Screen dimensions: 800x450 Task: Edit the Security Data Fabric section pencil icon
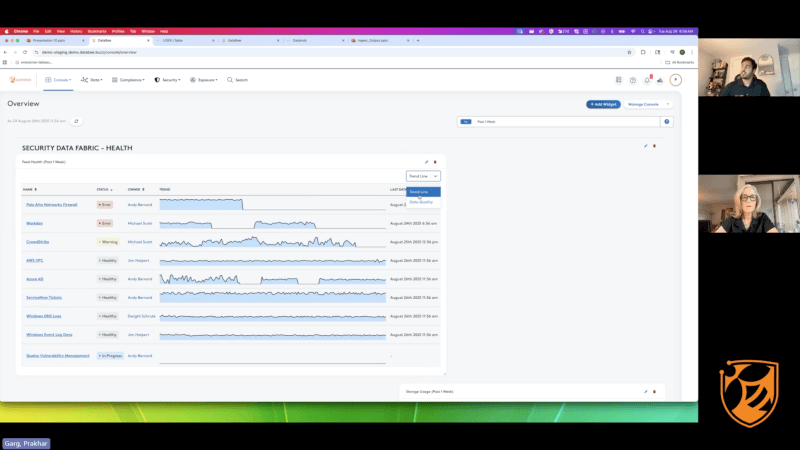[x=645, y=146]
